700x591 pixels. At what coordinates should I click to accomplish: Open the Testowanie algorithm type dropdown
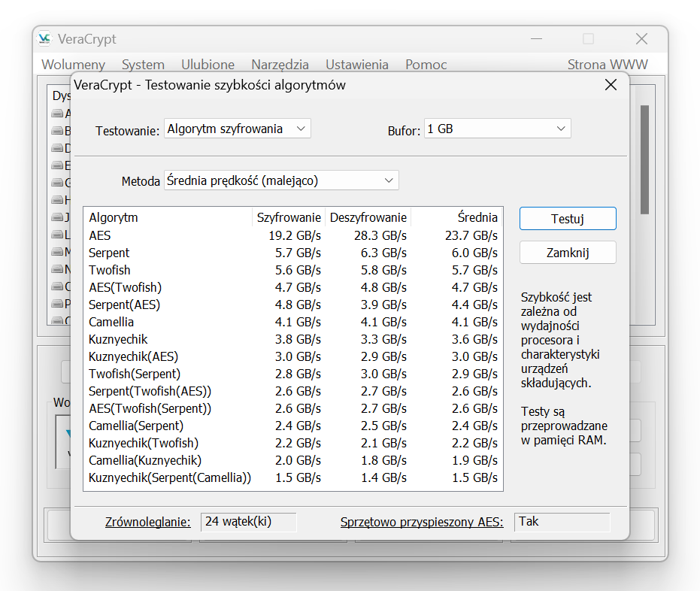237,129
